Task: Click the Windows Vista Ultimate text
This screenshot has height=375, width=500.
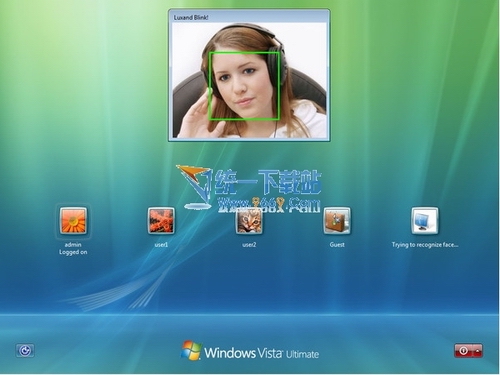Action: (x=261, y=353)
